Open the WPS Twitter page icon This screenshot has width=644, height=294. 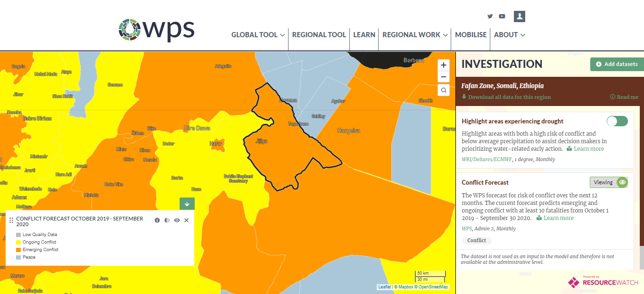[490, 16]
